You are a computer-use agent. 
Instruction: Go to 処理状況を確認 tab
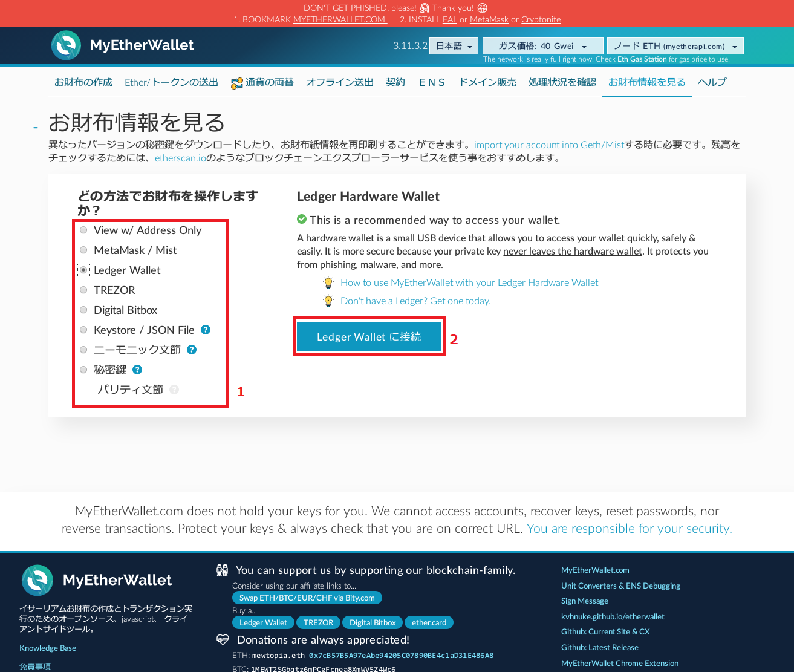[562, 82]
